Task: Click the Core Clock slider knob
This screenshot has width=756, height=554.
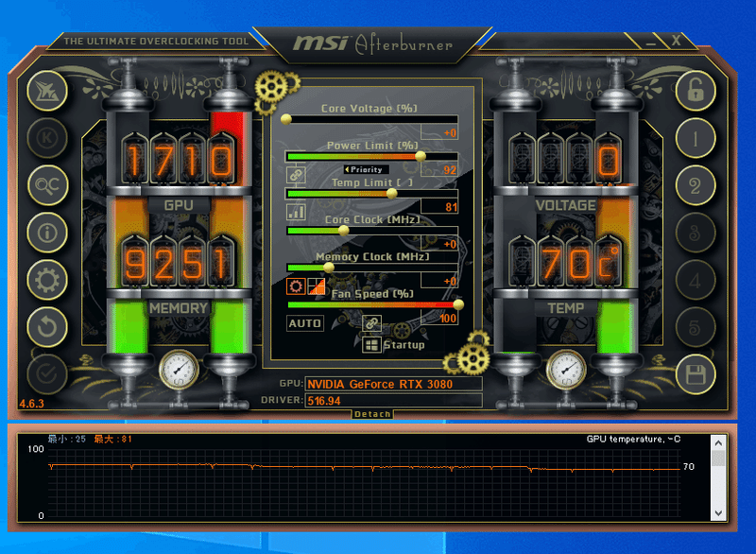Action: pos(344,231)
